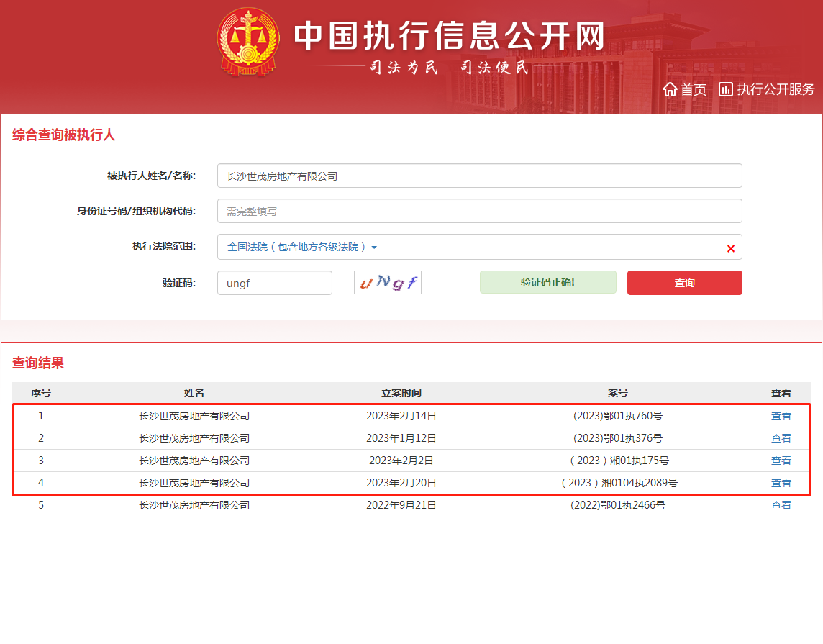Click the 中国执行信息公开网 site title
823x644 pixels.
click(x=449, y=36)
